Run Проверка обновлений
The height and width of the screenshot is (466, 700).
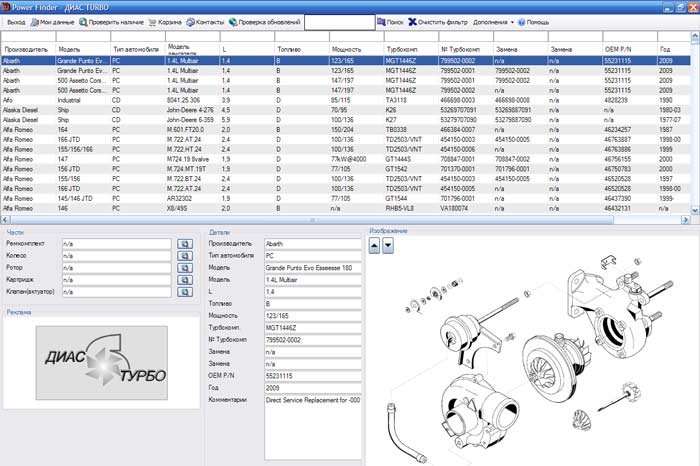tap(264, 22)
